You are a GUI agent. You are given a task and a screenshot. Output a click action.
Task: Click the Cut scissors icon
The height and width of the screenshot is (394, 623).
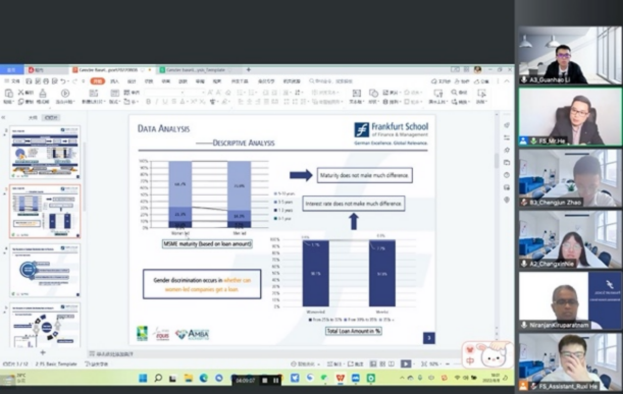click(x=21, y=92)
